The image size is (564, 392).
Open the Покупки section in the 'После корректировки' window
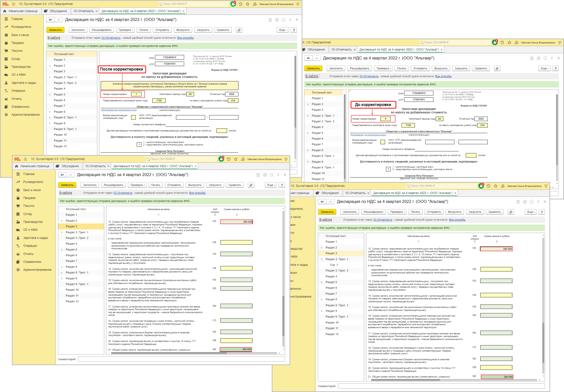point(17,51)
